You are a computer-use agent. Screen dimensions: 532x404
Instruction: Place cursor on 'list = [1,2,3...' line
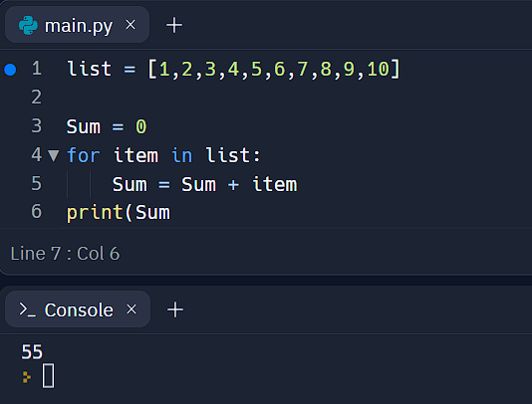[x=234, y=69]
